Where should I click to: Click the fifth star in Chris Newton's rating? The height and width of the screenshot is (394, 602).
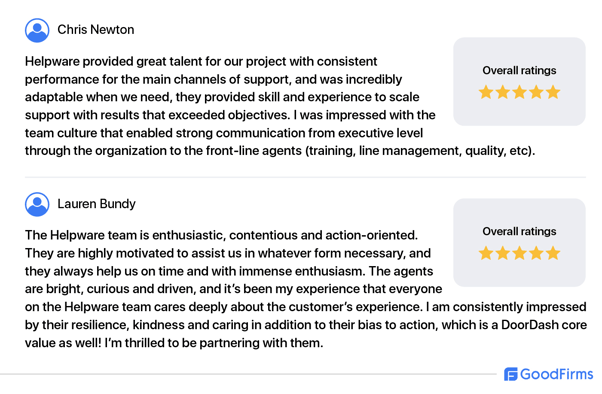point(553,92)
